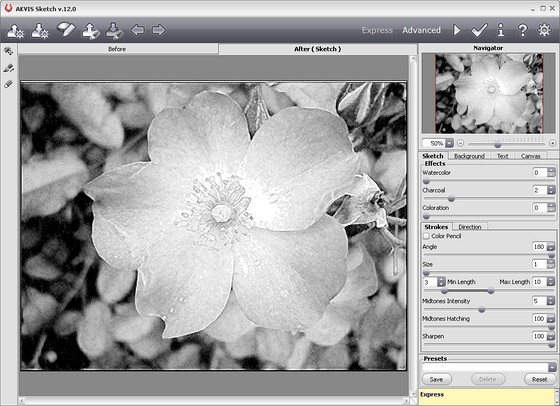Screen dimensions: 560x406
Task: Open the Presets dropdown list
Action: pyautogui.click(x=552, y=367)
